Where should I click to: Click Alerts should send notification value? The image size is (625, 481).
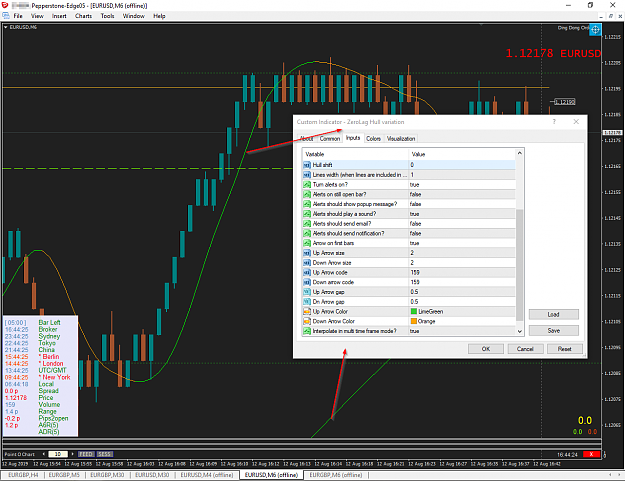pos(462,233)
